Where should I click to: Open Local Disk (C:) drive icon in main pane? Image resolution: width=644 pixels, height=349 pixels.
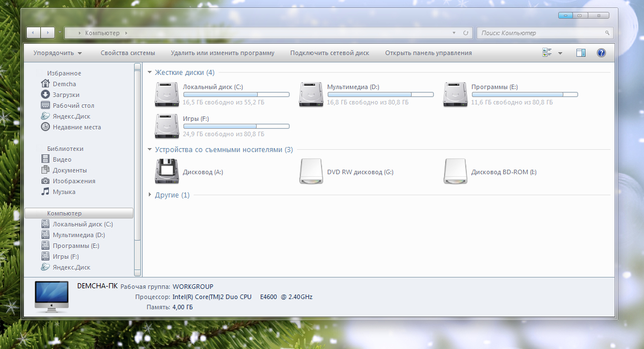[167, 94]
